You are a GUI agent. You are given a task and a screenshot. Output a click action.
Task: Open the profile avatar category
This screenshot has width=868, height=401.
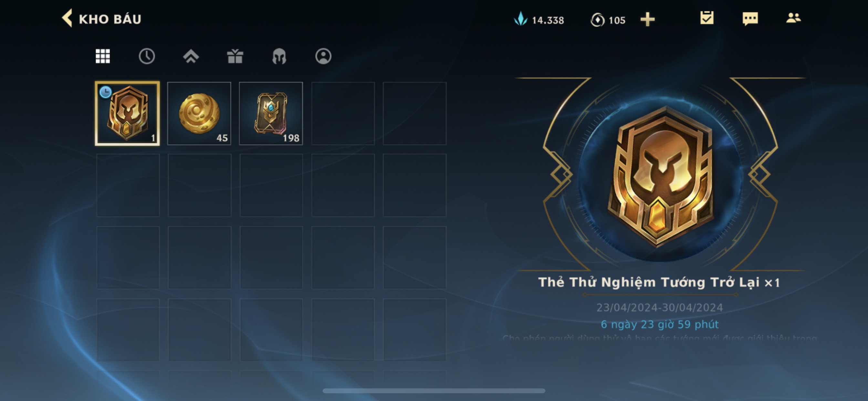(323, 56)
